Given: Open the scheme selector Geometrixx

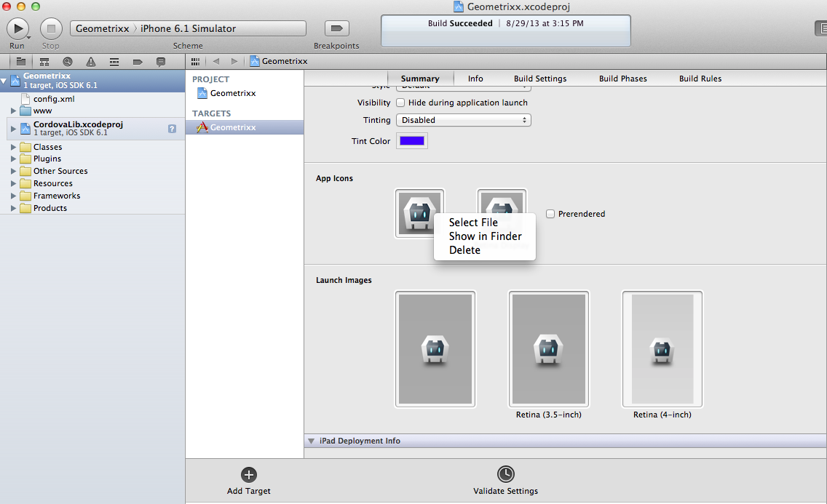Looking at the screenshot, I should click(x=103, y=28).
